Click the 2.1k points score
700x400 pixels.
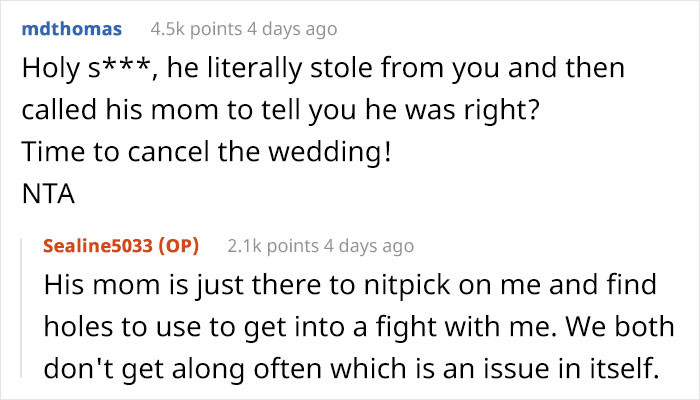point(273,246)
